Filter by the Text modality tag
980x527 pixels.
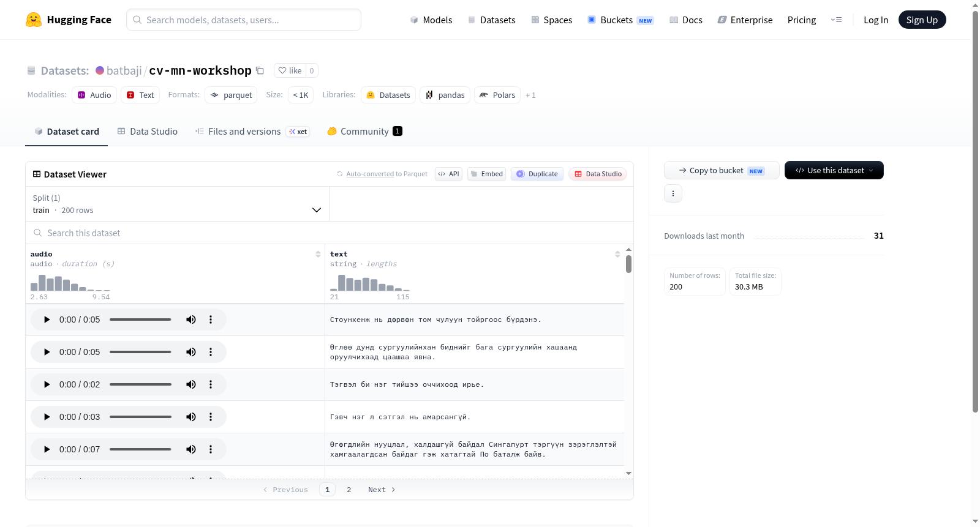click(140, 95)
